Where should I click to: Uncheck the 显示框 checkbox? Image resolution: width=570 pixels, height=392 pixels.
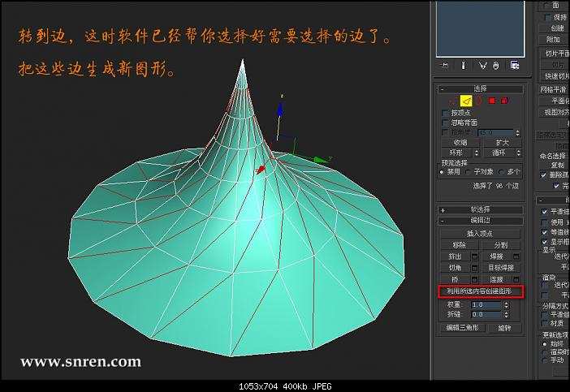coord(544,242)
